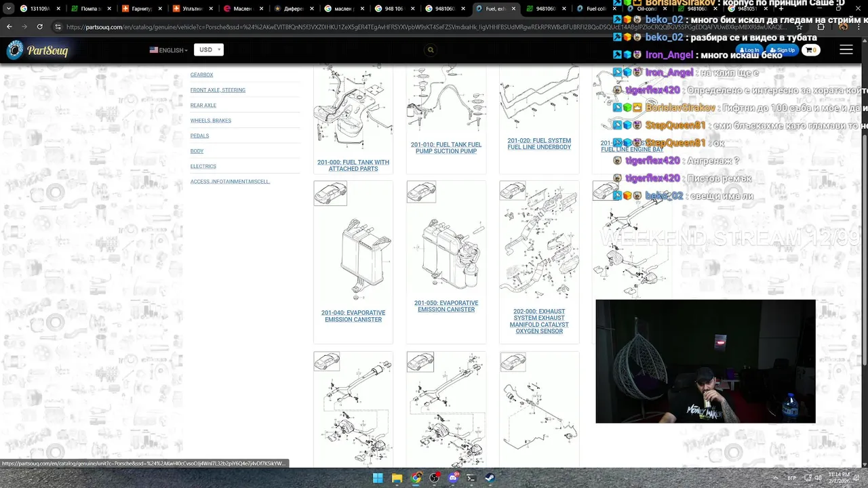Open PEDALS category link
The image size is (868, 488).
tap(199, 136)
